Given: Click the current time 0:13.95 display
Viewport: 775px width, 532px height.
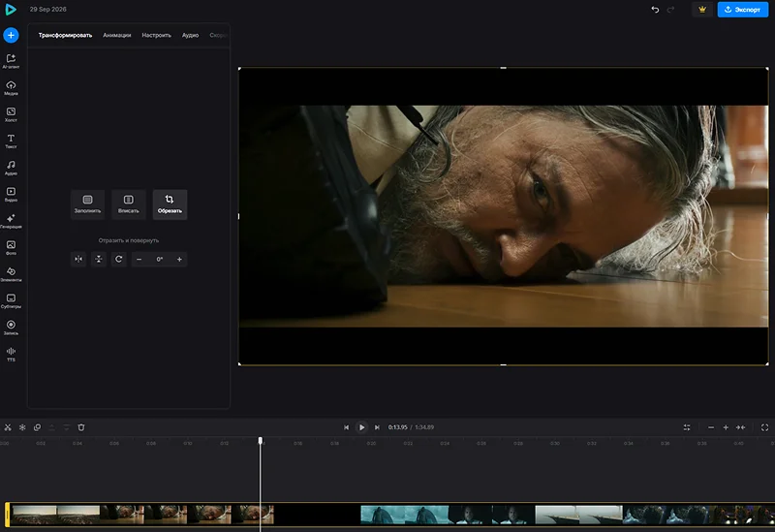Looking at the screenshot, I should (x=397, y=427).
